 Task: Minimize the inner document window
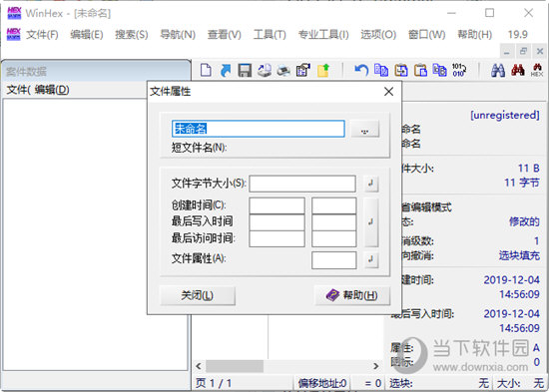tap(507, 52)
